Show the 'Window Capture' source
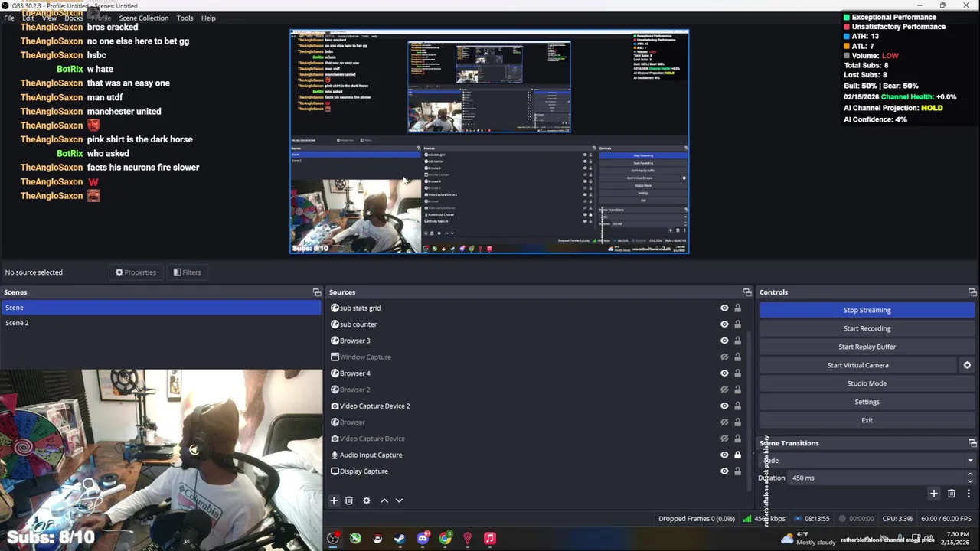The image size is (980, 551). coord(724,357)
